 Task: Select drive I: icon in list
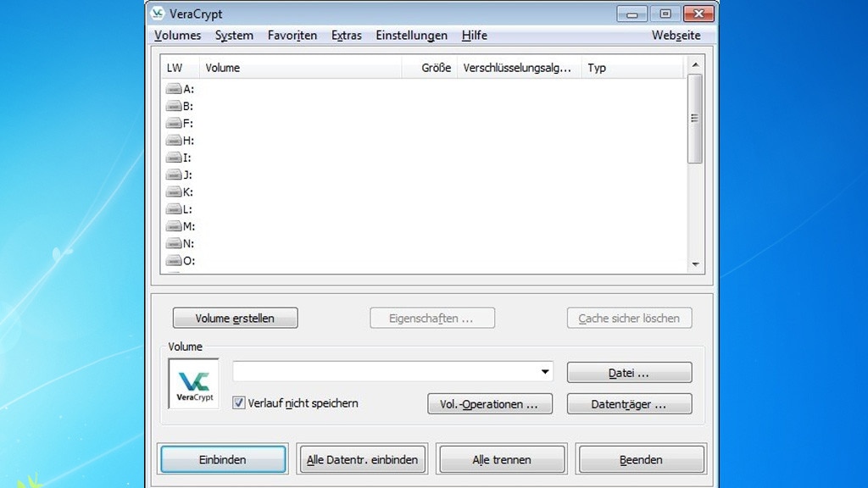coord(174,157)
